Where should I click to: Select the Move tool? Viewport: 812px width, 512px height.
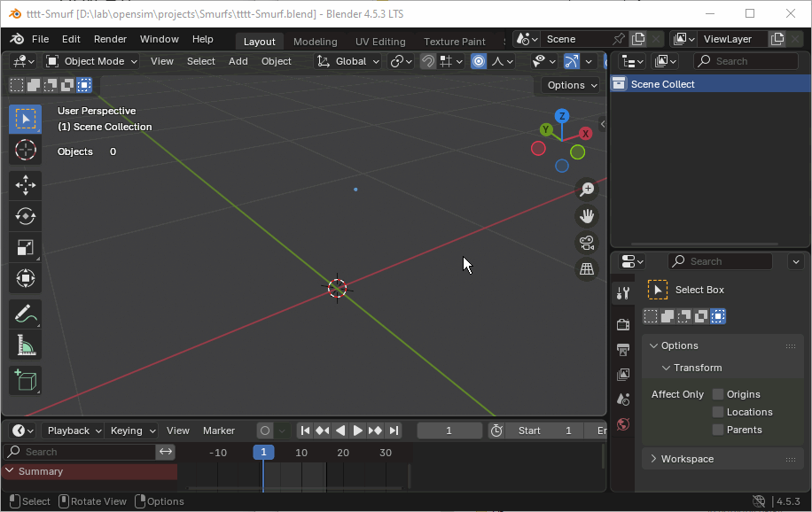[26, 185]
